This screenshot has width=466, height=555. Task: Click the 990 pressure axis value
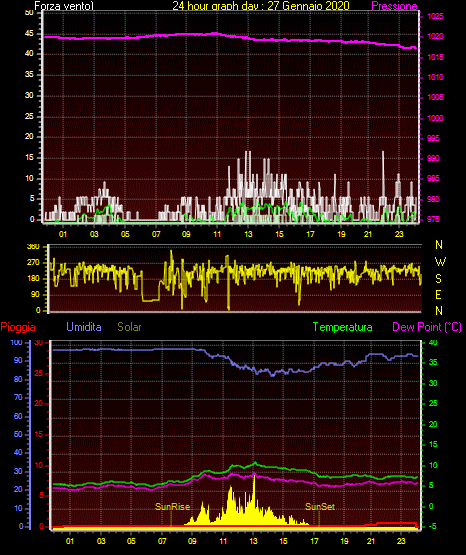coord(433,159)
